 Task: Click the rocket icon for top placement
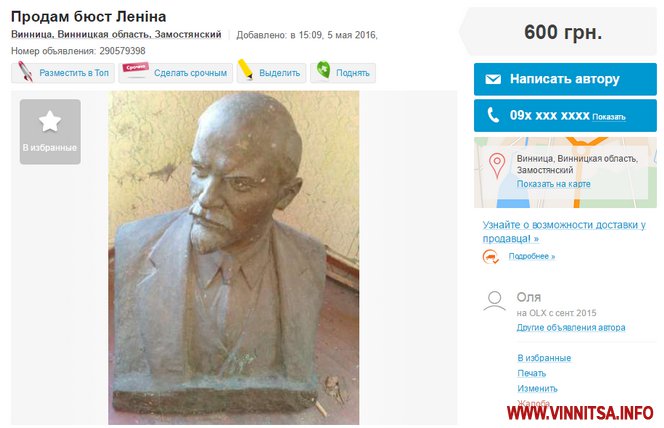25,72
